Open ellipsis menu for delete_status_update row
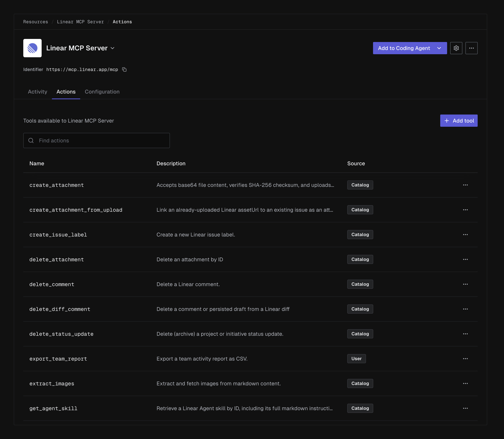The width and height of the screenshot is (504, 439). (x=465, y=334)
